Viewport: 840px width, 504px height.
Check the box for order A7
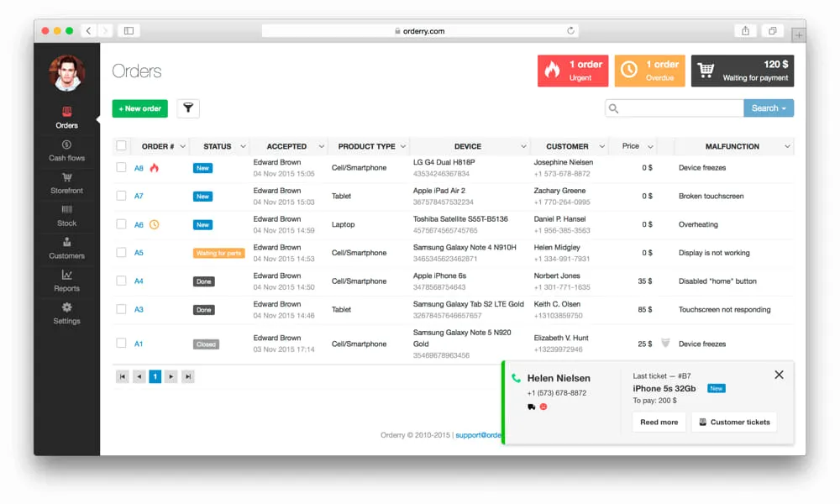[x=122, y=196]
